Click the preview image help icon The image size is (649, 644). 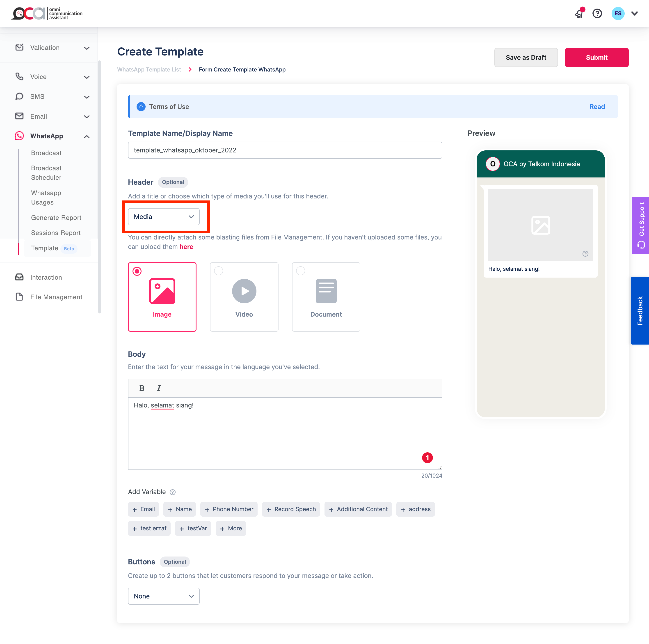585,254
